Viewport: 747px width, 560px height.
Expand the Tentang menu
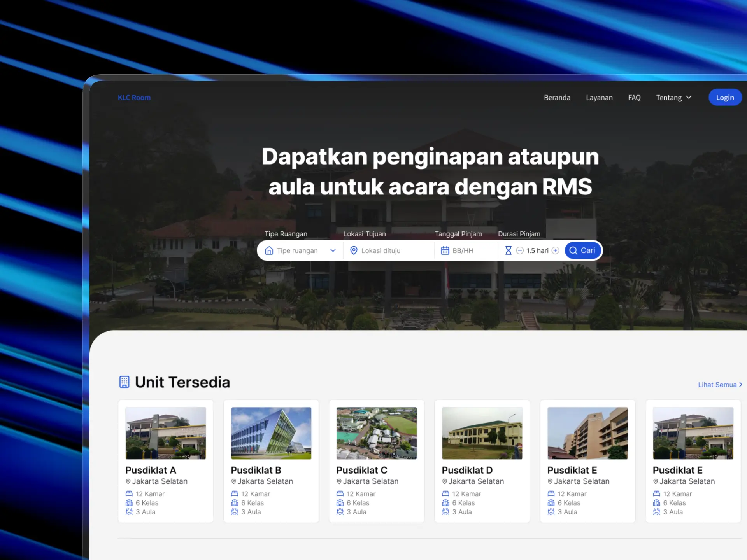click(x=673, y=97)
